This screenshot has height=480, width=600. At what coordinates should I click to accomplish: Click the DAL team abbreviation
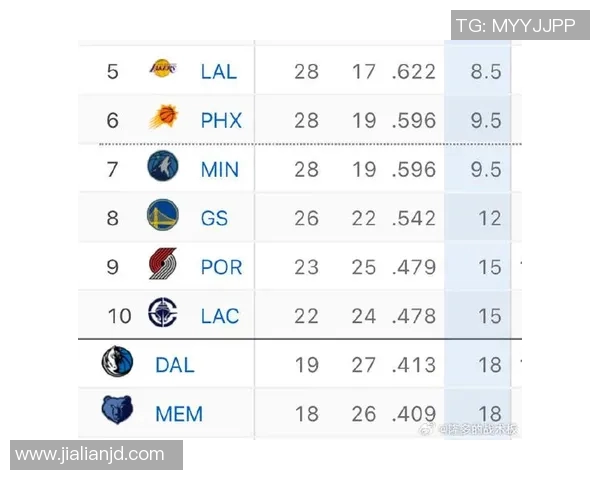click(175, 365)
